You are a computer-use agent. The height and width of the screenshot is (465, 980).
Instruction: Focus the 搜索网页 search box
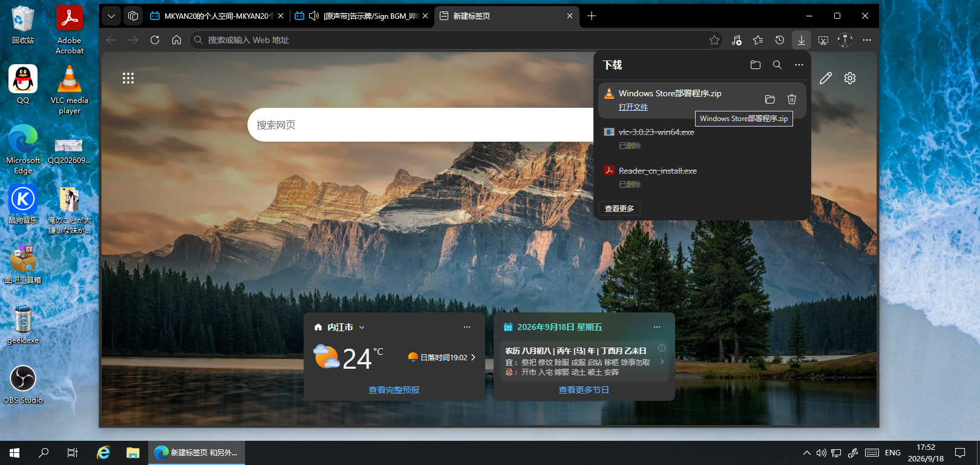420,125
